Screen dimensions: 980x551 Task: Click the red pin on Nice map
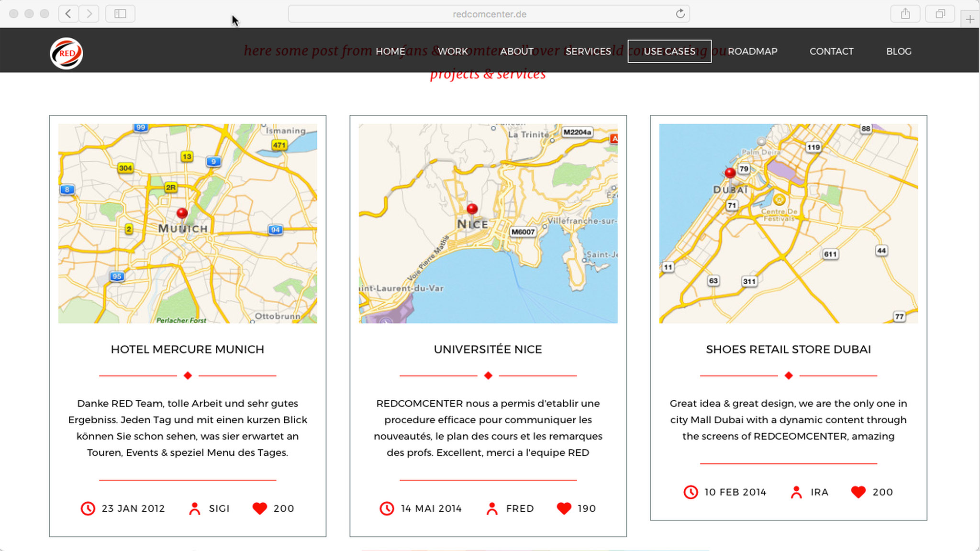pos(472,209)
